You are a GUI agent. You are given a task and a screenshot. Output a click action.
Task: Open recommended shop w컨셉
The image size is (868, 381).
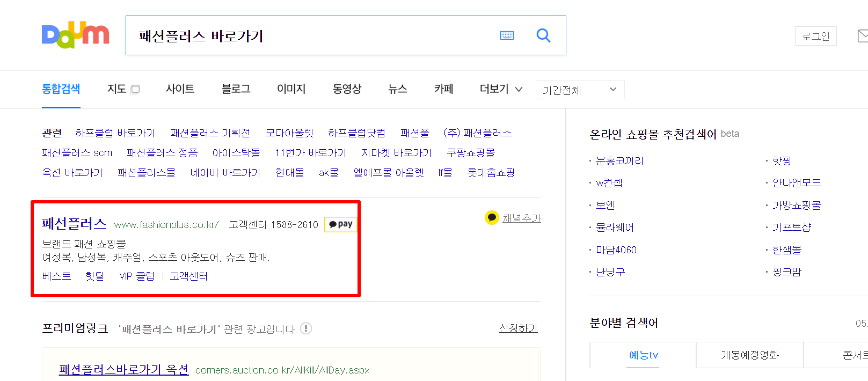click(x=609, y=183)
